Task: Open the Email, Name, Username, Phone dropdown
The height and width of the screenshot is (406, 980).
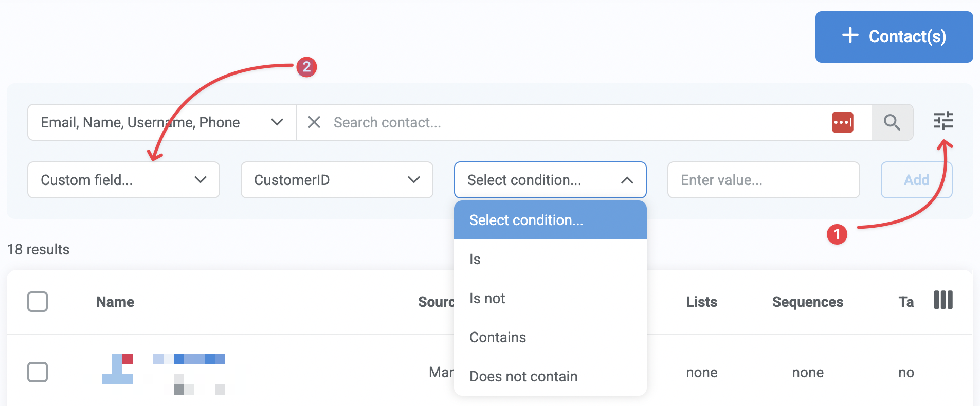Action: (161, 122)
